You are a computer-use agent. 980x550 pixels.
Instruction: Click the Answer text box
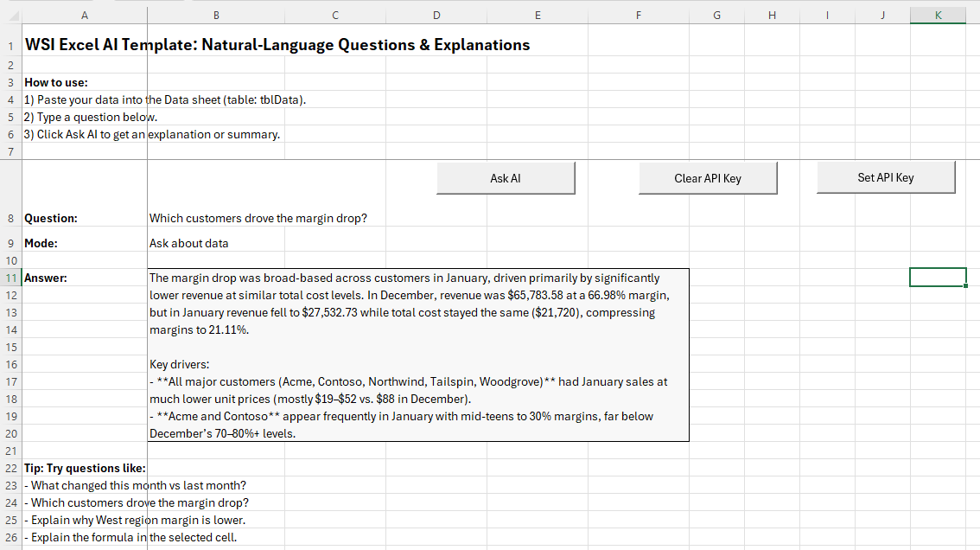pos(418,355)
